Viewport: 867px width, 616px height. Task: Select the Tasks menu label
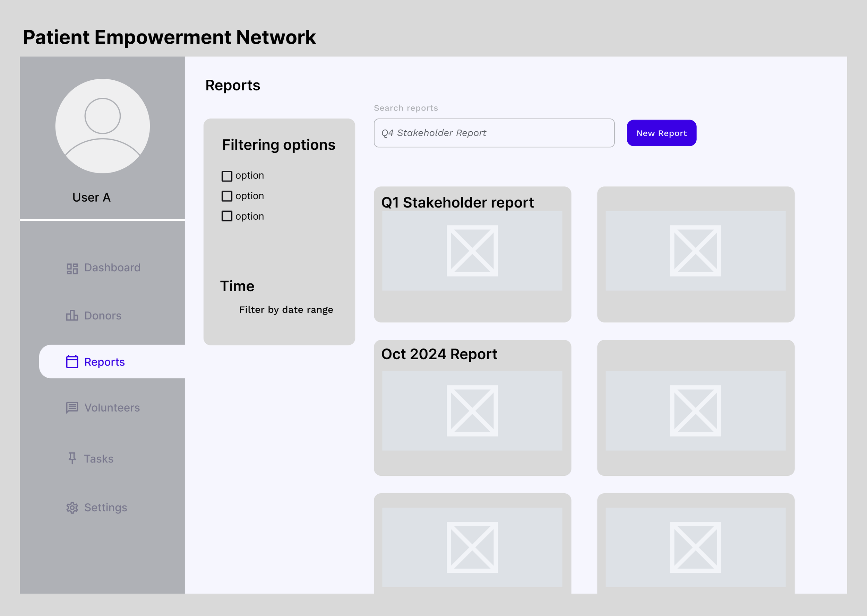tap(99, 459)
